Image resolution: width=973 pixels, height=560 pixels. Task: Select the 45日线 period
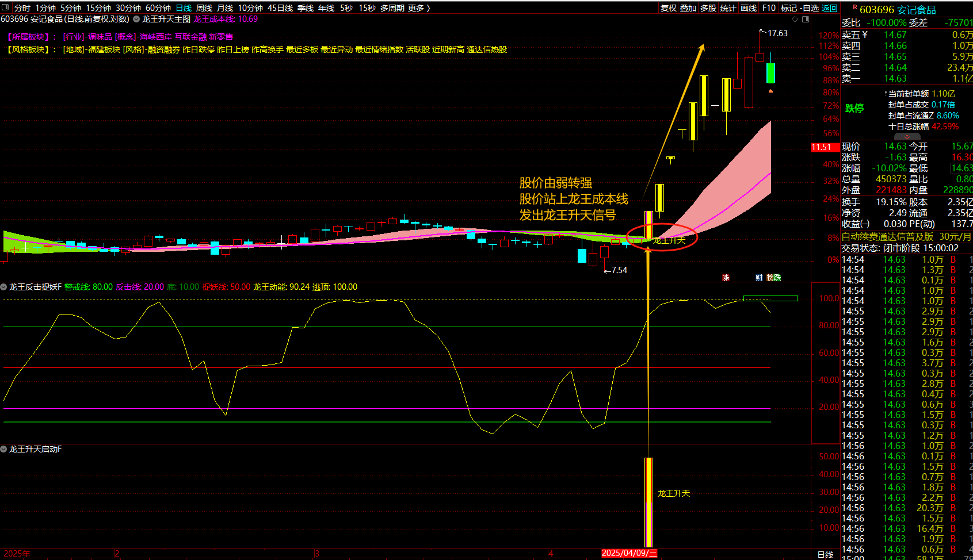(x=280, y=8)
